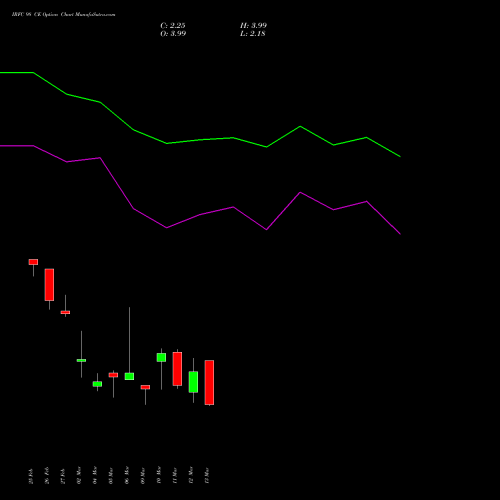The image size is (500, 500).
Task: Click the "10 Mar" date axis label
Action: [159, 475]
